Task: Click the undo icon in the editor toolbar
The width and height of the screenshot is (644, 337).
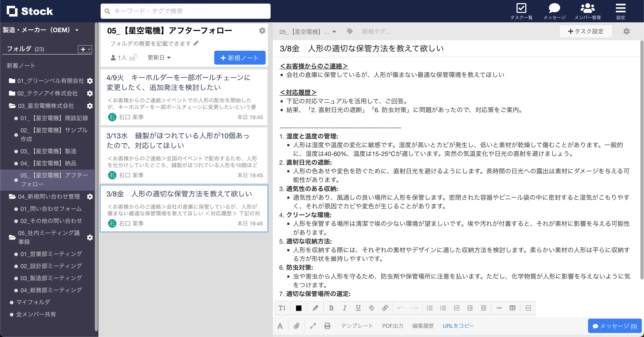Action: click(400, 308)
